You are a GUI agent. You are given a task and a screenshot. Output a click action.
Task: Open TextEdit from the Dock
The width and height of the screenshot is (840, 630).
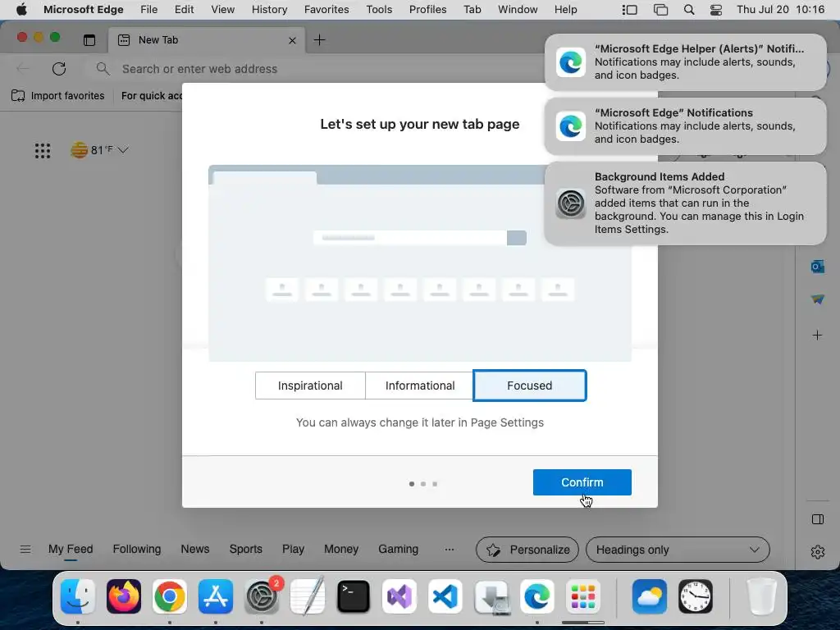click(x=308, y=596)
